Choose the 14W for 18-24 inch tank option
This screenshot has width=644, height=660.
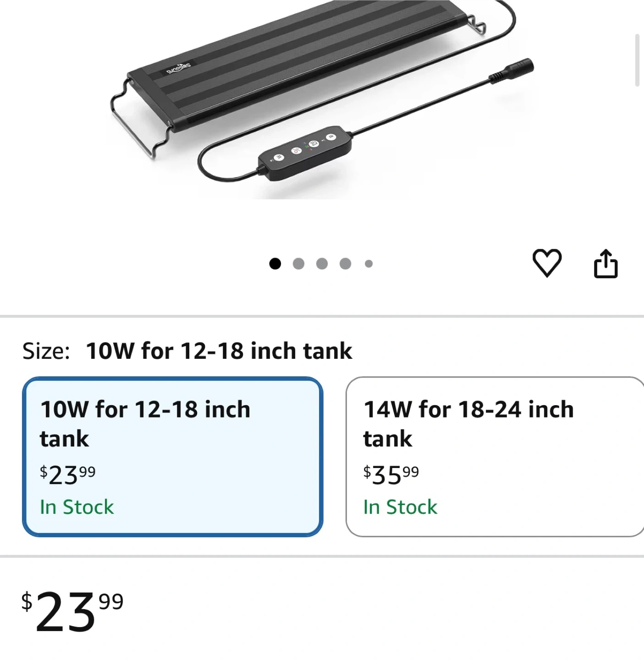point(494,456)
